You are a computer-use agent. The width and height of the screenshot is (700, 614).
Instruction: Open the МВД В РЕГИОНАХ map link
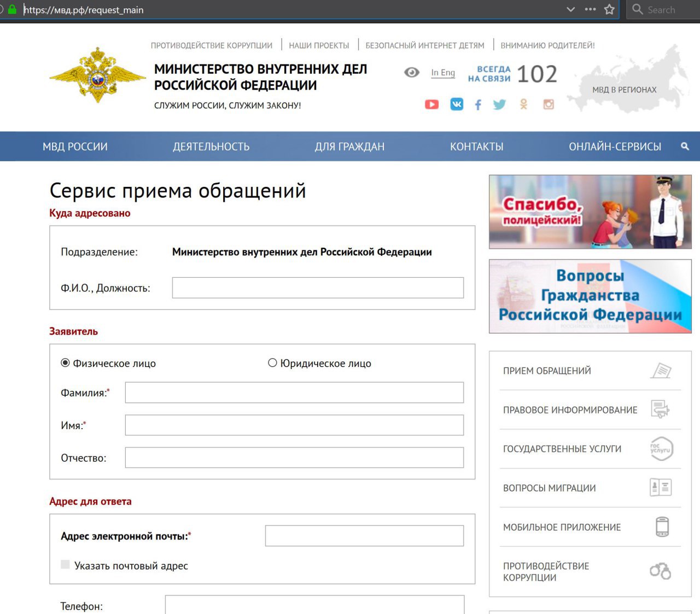(x=625, y=90)
